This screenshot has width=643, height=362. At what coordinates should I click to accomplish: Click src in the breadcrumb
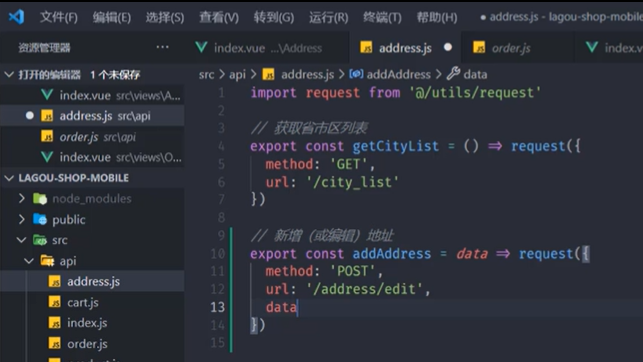(x=206, y=75)
